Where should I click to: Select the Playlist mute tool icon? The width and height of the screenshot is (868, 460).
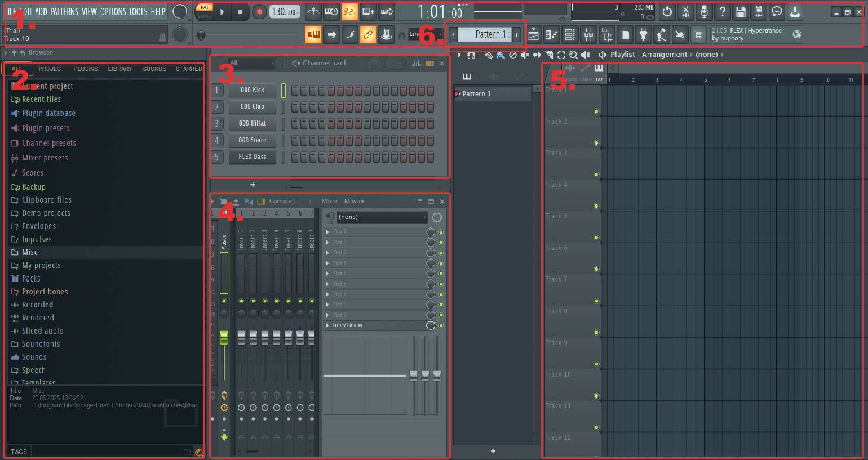pyautogui.click(x=525, y=55)
